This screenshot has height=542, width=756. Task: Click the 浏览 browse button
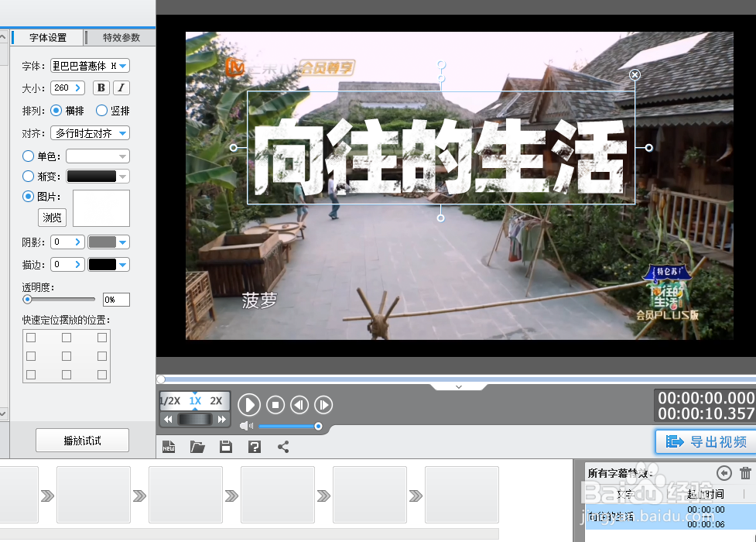[x=52, y=218]
